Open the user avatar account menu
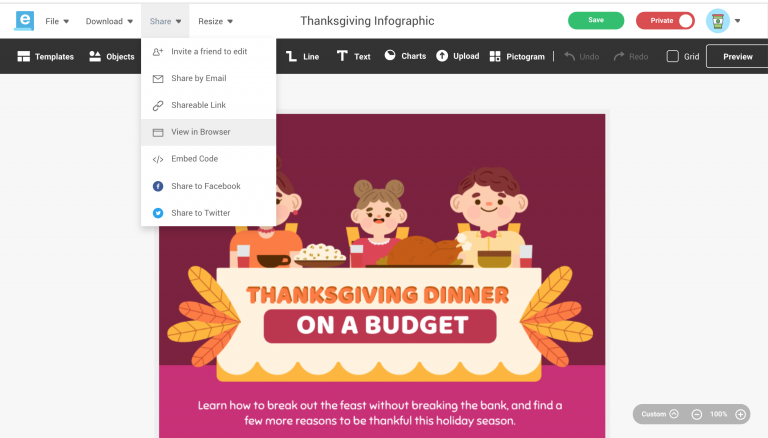 pyautogui.click(x=723, y=21)
